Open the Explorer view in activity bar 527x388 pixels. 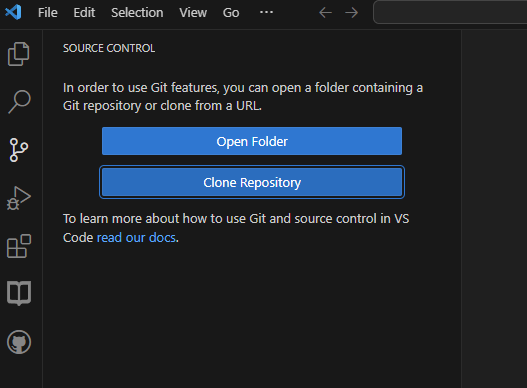point(19,54)
